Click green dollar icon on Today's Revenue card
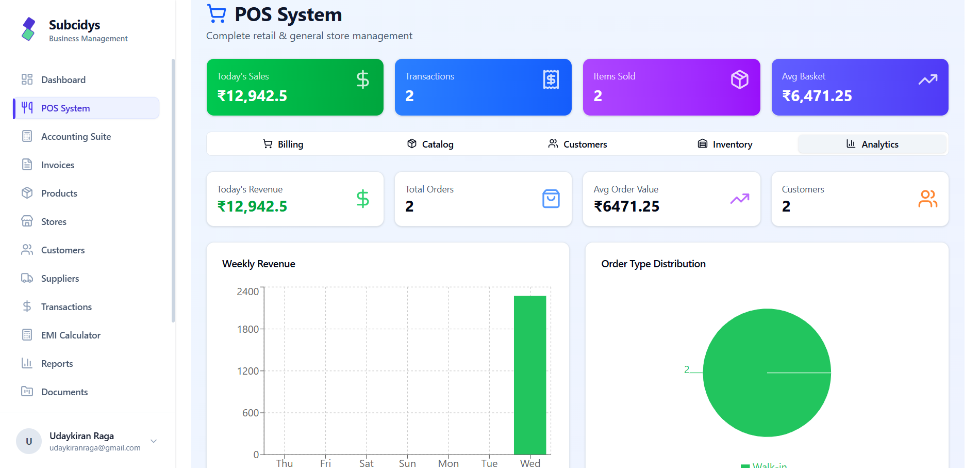Image resolution: width=980 pixels, height=468 pixels. (x=363, y=199)
